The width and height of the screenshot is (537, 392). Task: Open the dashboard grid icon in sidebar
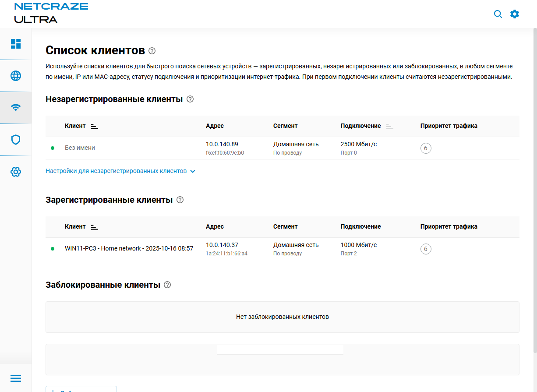pyautogui.click(x=16, y=44)
